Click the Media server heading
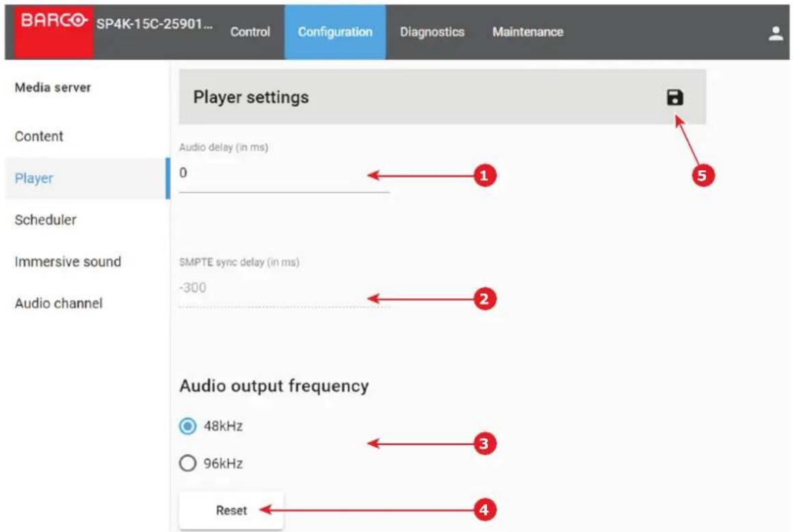This screenshot has width=793, height=532. [x=53, y=88]
